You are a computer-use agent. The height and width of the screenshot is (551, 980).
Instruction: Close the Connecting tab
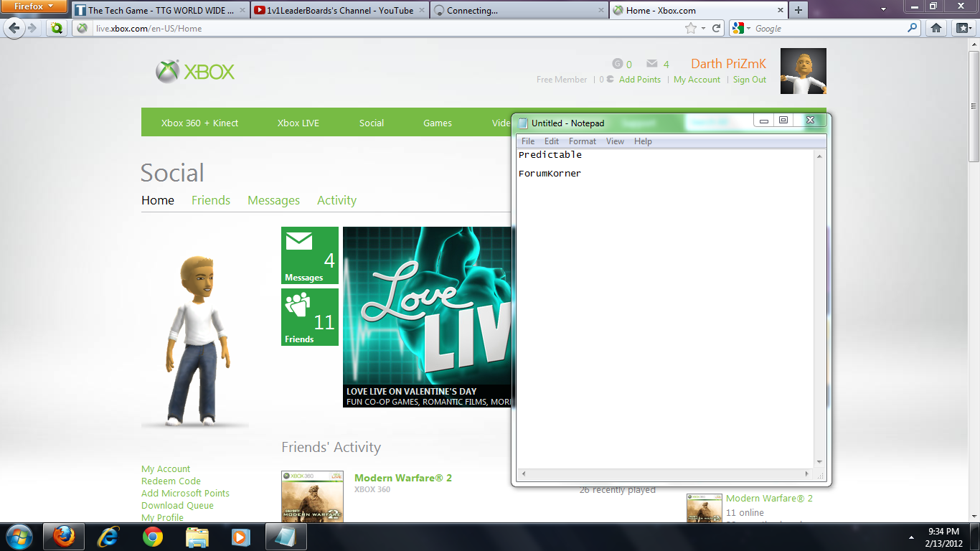pyautogui.click(x=601, y=10)
